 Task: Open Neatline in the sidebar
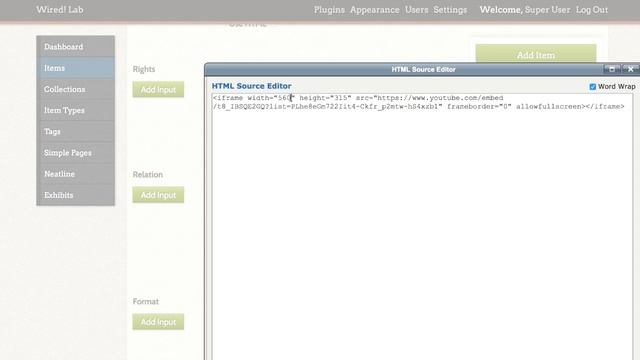tap(76, 174)
